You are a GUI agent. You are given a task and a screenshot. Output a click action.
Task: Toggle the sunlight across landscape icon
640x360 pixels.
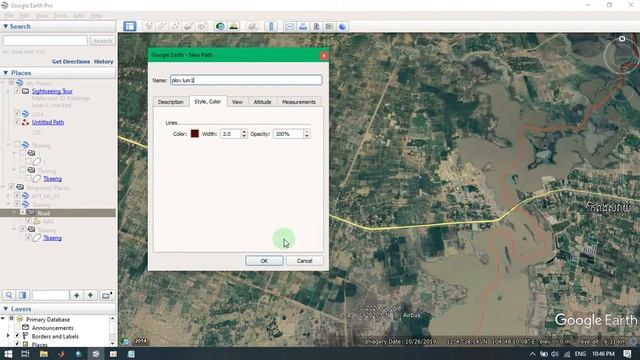click(233, 27)
